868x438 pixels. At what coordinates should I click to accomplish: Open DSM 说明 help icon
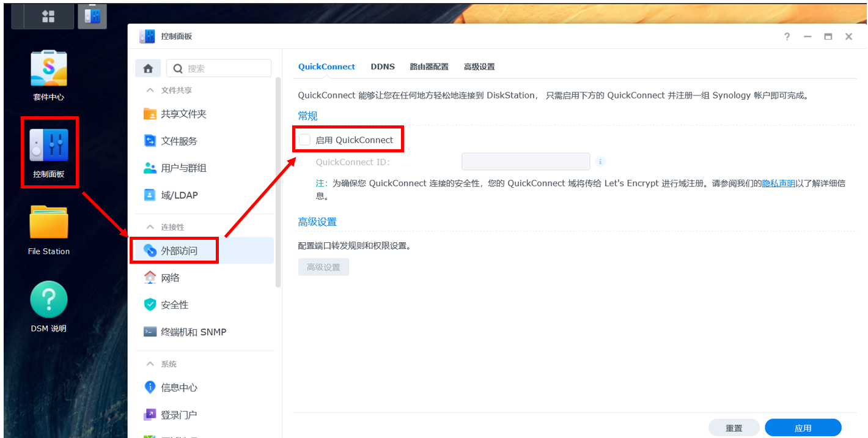[49, 299]
